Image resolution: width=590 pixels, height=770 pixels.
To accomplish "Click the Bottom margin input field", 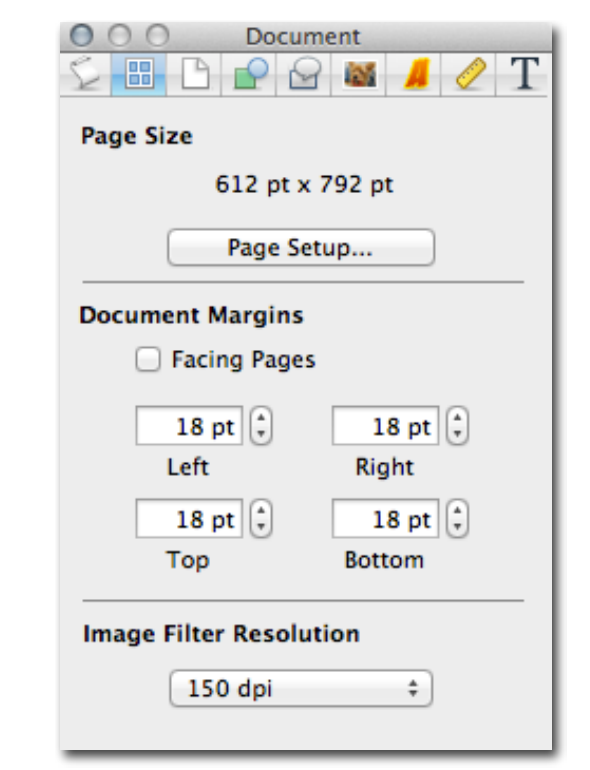I will (x=386, y=519).
